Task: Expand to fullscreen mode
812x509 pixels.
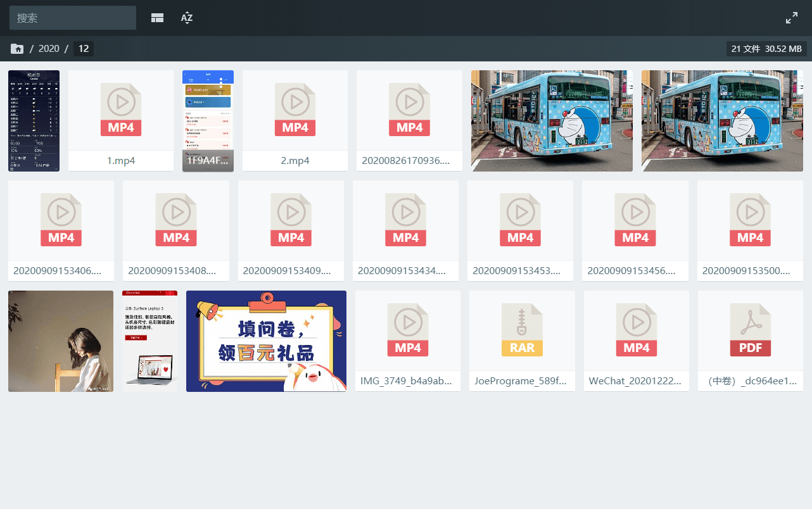Action: point(792,18)
